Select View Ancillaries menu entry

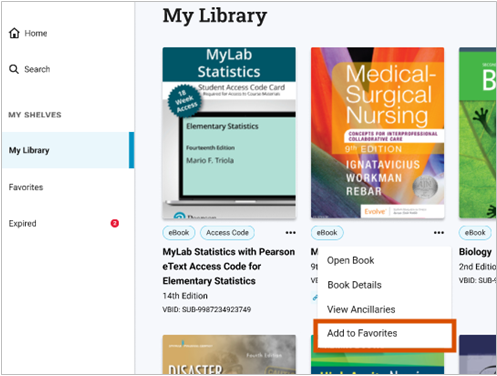pos(361,309)
